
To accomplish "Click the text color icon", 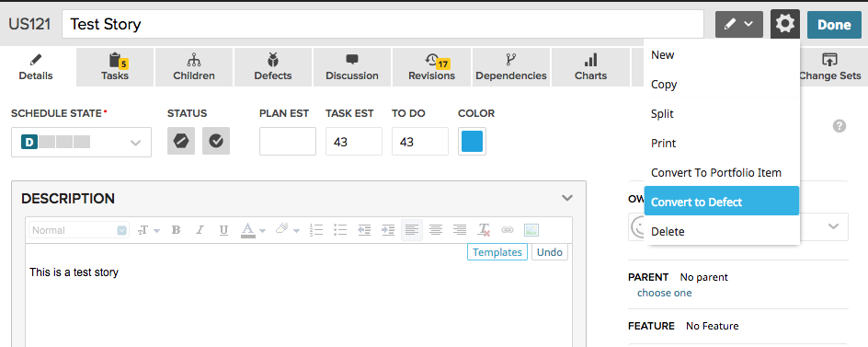I will [x=248, y=230].
